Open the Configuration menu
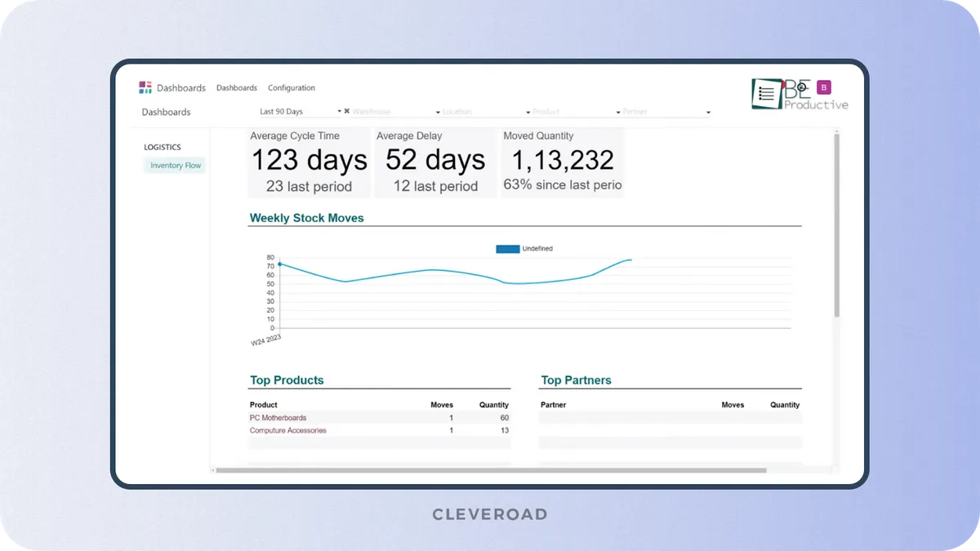 point(292,88)
